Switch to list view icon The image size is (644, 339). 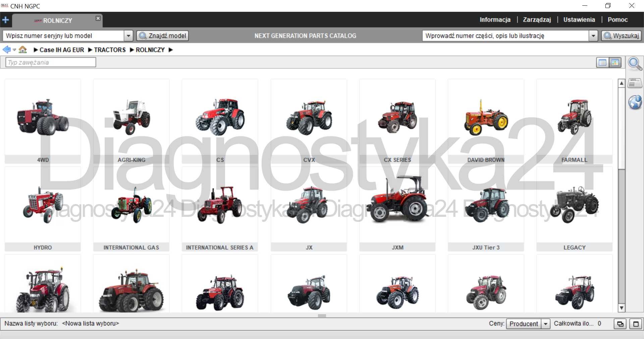[602, 62]
